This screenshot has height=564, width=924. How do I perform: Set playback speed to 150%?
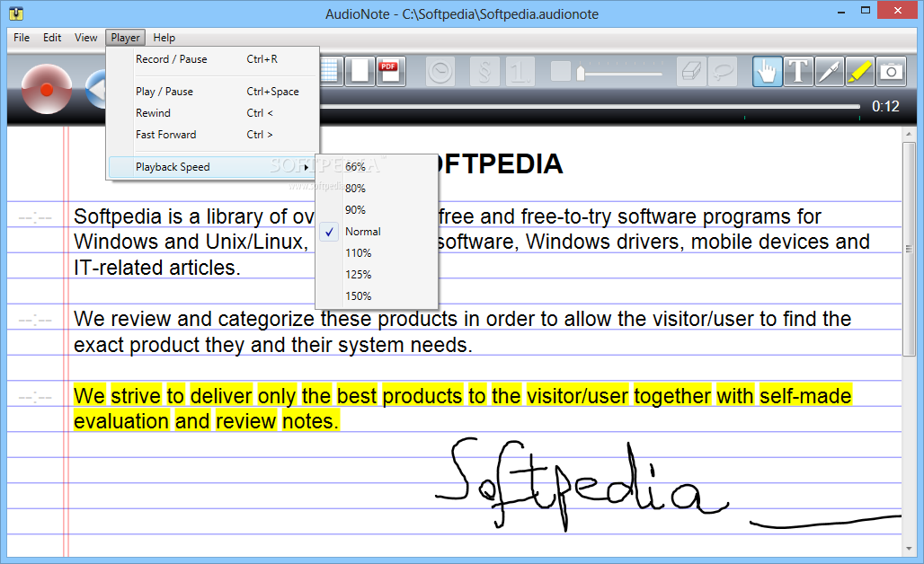tap(378, 296)
